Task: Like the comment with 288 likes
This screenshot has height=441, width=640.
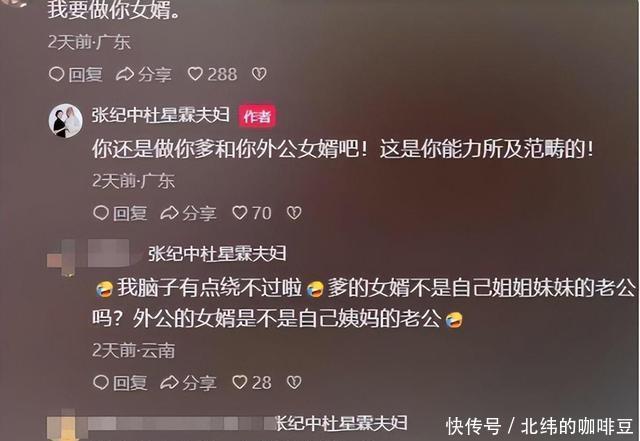Action: [212, 74]
